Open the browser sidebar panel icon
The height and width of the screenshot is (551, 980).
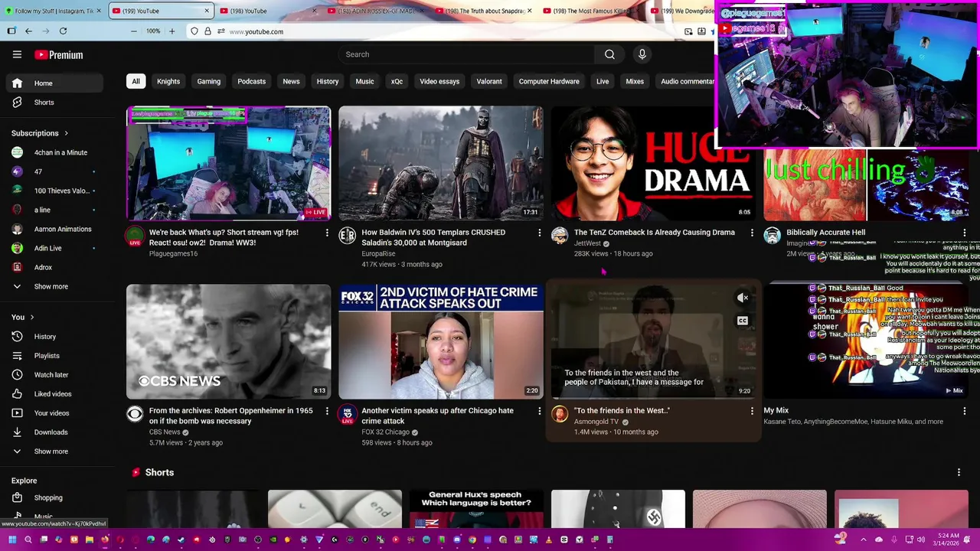pyautogui.click(x=11, y=31)
